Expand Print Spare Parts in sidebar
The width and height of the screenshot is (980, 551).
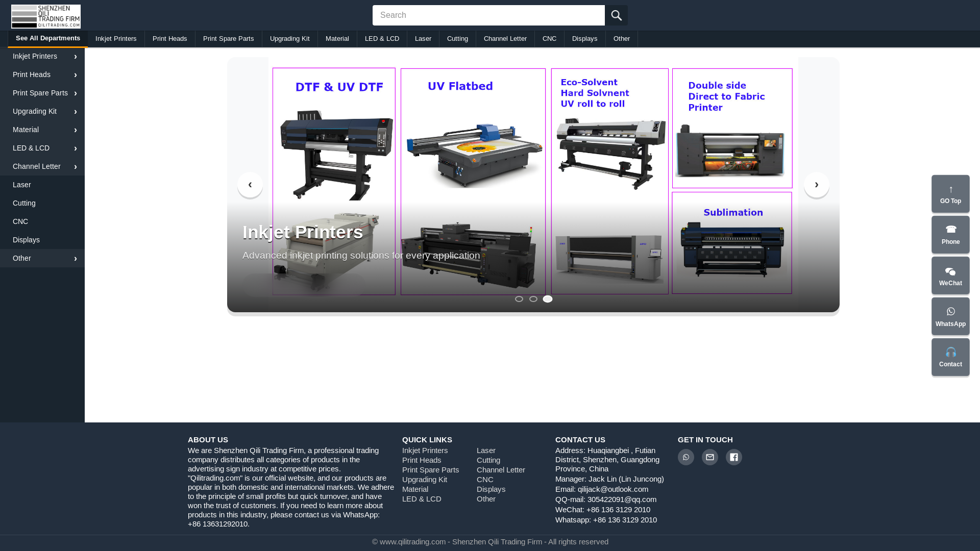[x=42, y=93]
